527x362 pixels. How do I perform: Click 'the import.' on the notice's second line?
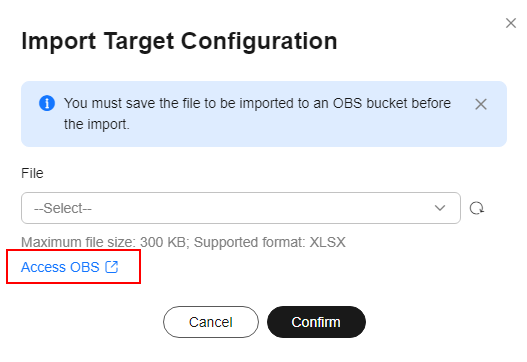96,124
